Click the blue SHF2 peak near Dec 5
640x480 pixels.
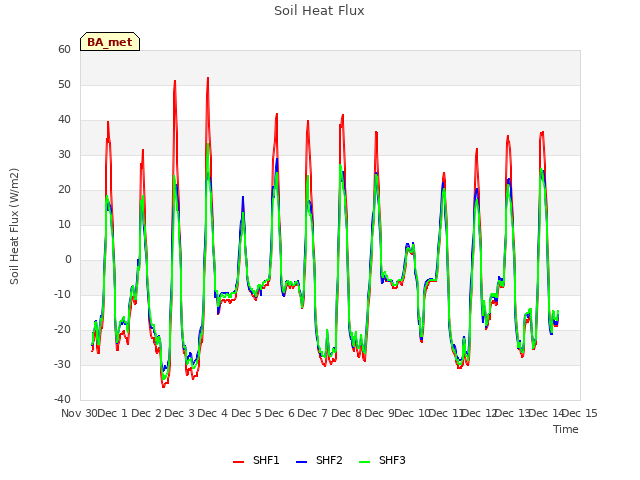pos(243,197)
